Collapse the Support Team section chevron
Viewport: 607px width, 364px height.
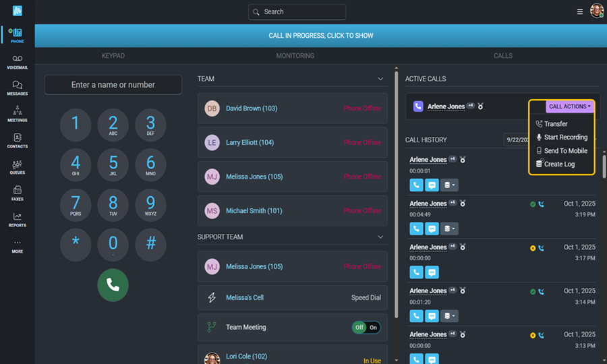380,237
